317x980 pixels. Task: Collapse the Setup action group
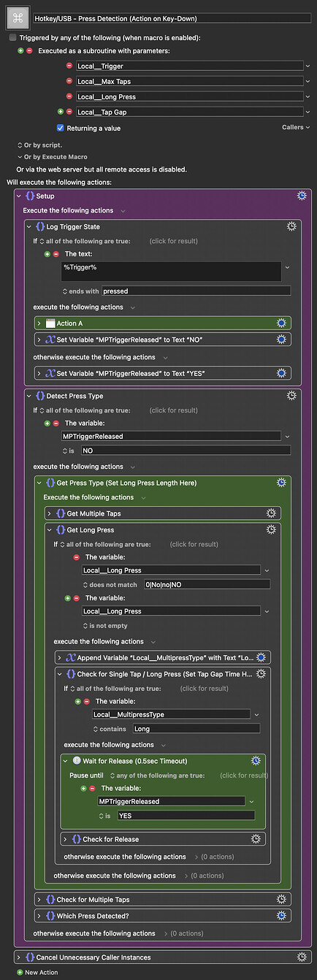click(x=19, y=196)
